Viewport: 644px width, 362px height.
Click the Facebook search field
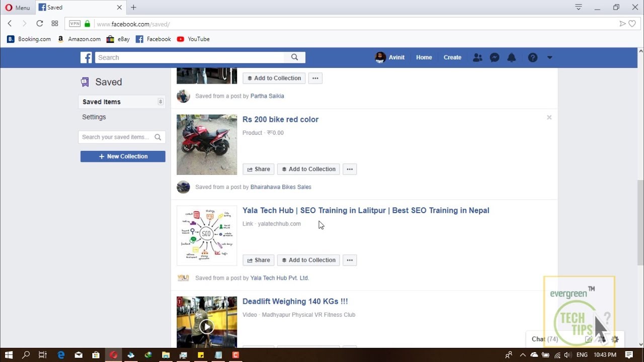[x=190, y=57]
